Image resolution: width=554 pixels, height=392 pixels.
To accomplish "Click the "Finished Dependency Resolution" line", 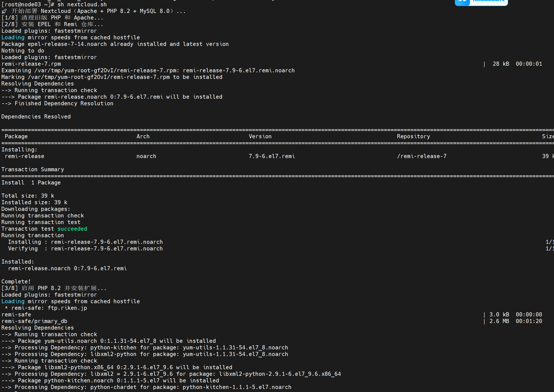I will [57, 103].
